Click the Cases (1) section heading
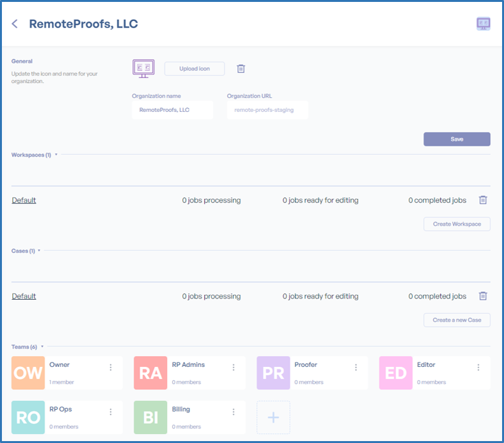The image size is (504, 443). pyautogui.click(x=23, y=251)
